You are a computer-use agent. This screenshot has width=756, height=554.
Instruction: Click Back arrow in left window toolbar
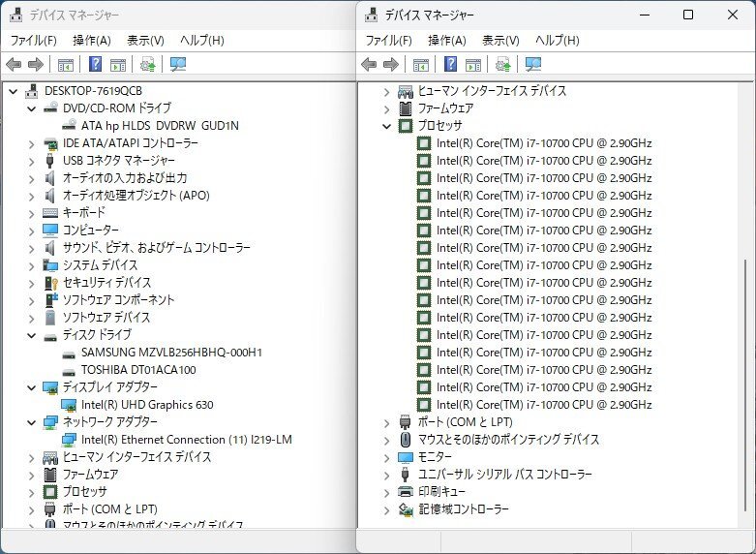coord(14,64)
